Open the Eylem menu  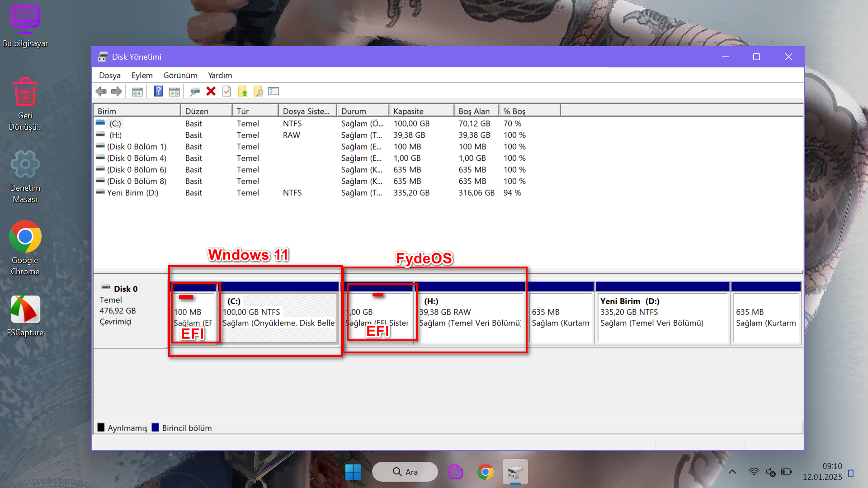pos(142,75)
